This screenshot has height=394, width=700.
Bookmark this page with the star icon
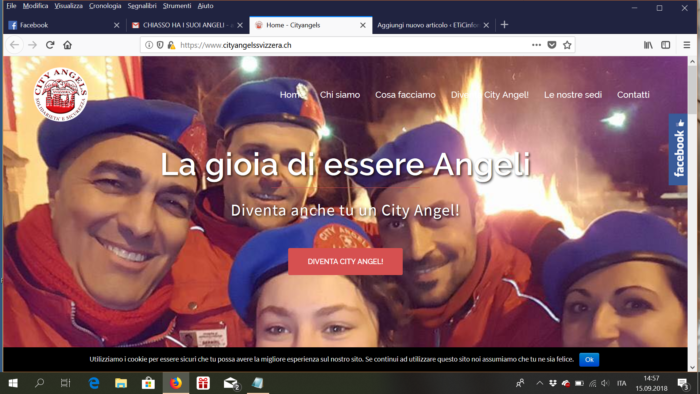(567, 45)
